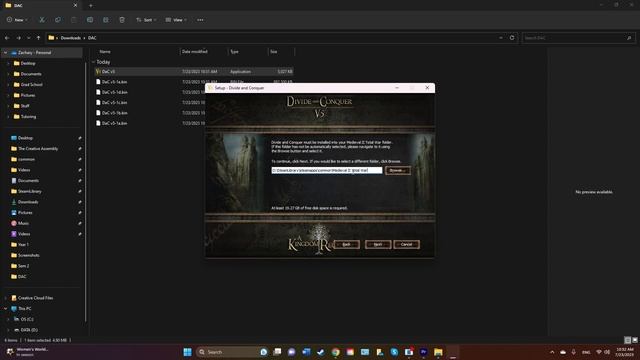This screenshot has width=640, height=360.
Task: Open the Windows Start menu
Action: click(187, 352)
